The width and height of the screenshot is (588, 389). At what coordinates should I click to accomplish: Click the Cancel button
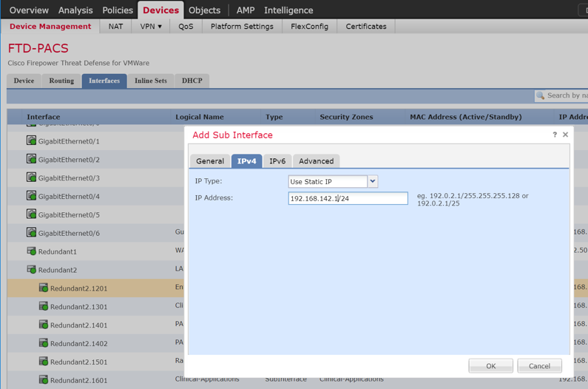[x=539, y=366]
